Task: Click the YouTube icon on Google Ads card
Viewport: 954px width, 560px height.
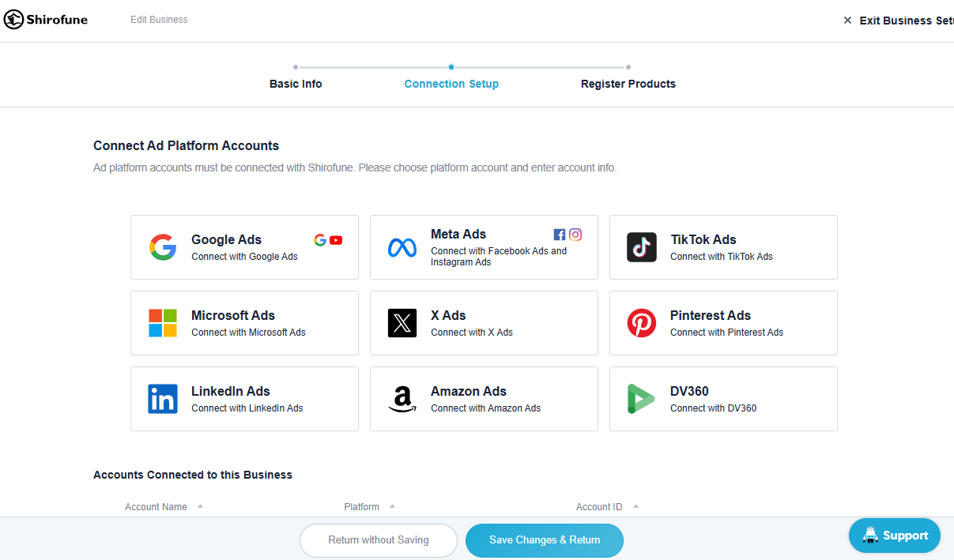Action: 335,239
